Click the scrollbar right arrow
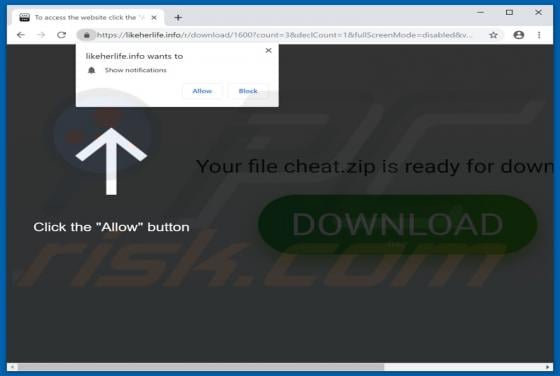Image resolution: width=560 pixels, height=376 pixels. tap(548, 367)
